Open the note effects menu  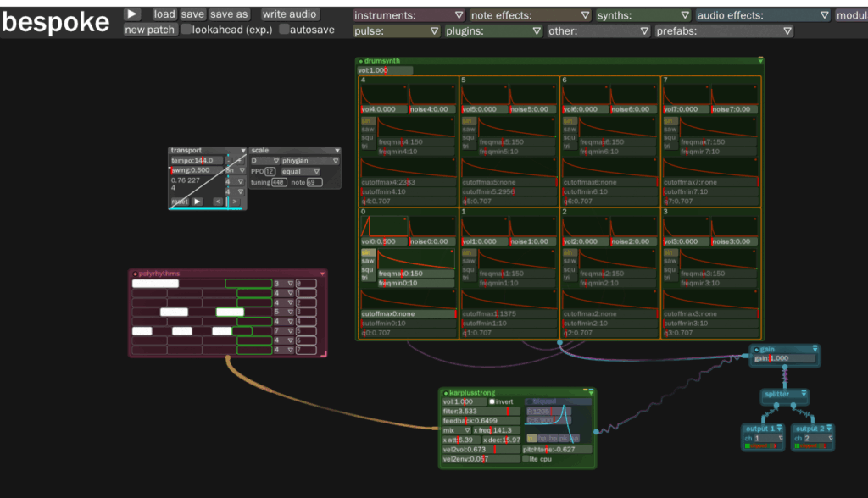(x=530, y=15)
